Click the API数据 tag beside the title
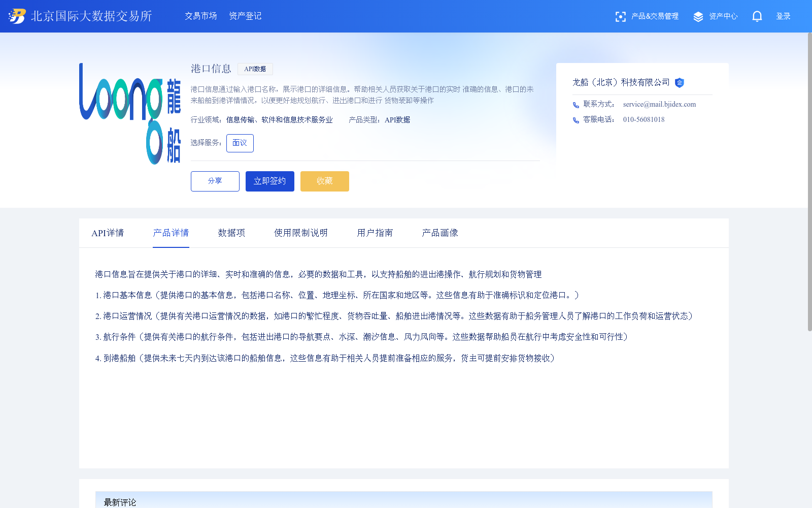 (x=255, y=69)
